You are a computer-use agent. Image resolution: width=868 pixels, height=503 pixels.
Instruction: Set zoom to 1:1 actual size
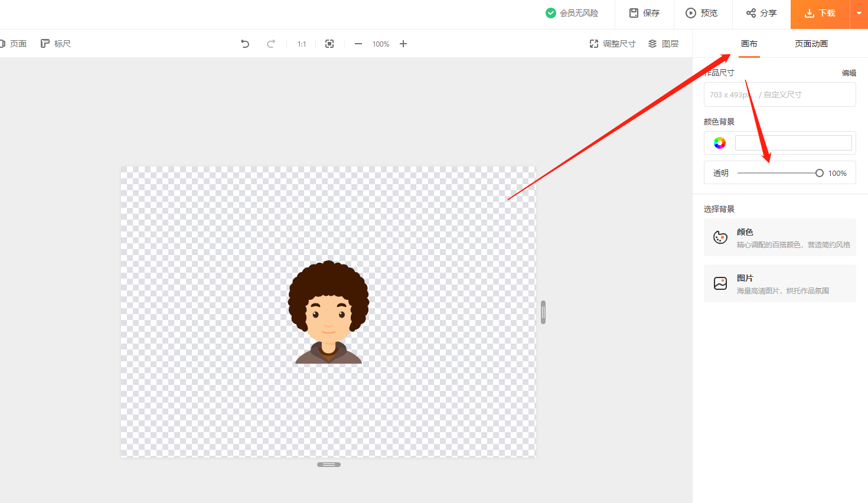point(302,44)
